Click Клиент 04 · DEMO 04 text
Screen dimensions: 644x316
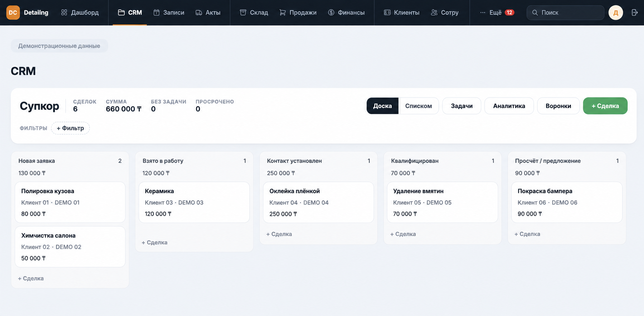click(299, 203)
